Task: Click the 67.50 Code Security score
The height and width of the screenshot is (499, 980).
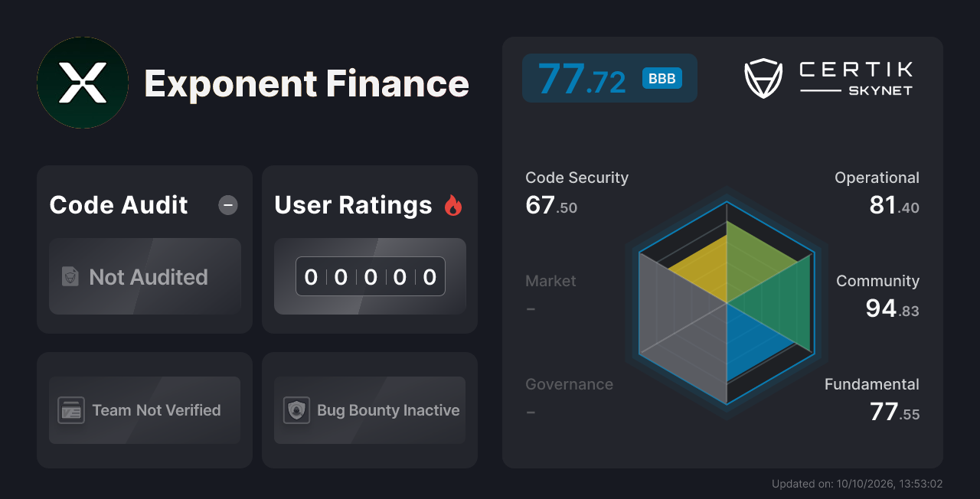Action: pyautogui.click(x=551, y=205)
